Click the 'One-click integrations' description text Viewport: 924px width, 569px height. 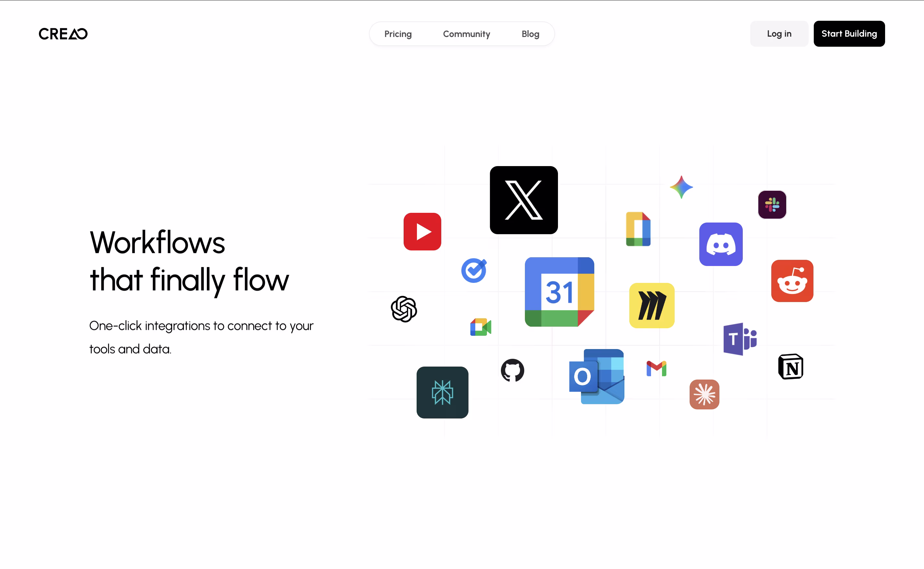[x=201, y=337]
